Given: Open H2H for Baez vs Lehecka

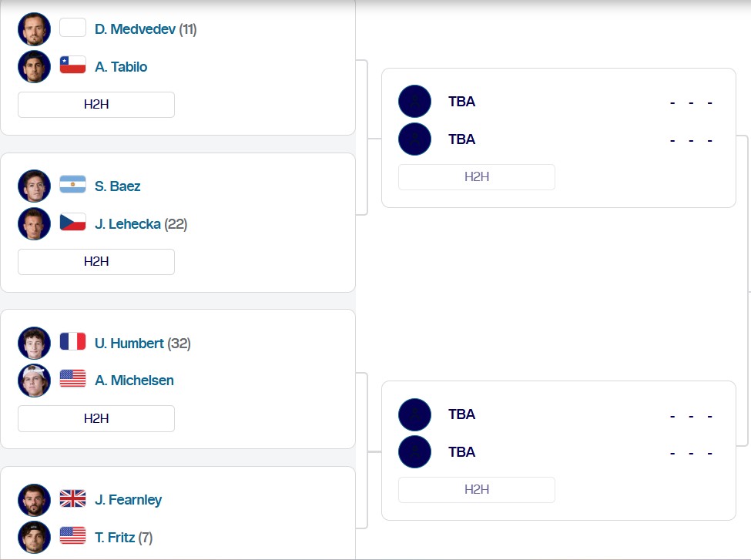Looking at the screenshot, I should pyautogui.click(x=96, y=262).
